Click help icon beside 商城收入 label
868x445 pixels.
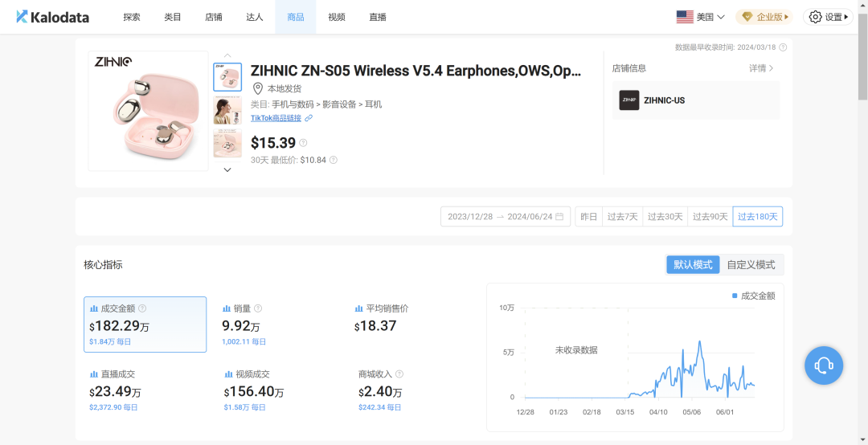point(399,374)
